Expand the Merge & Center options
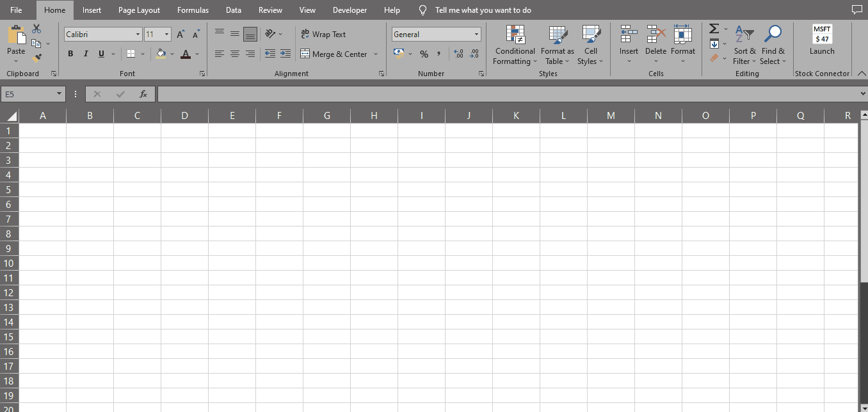Screen dimensions: 868x412 tap(376, 54)
